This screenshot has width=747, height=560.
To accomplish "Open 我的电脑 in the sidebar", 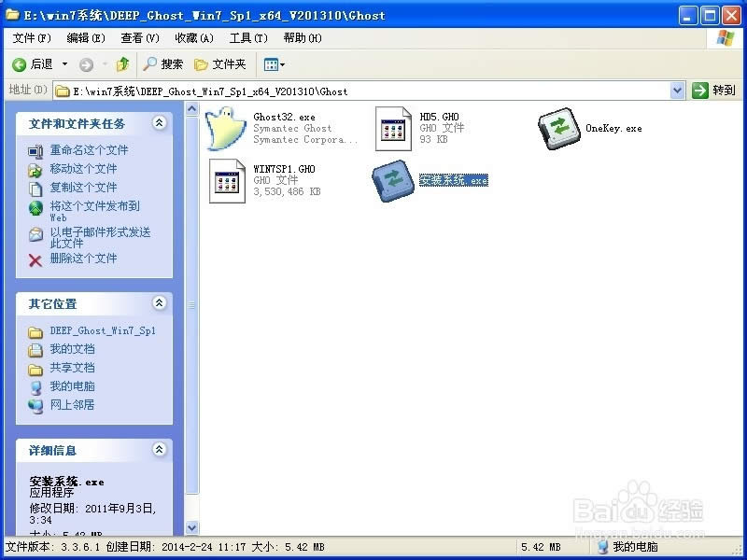I will click(73, 385).
